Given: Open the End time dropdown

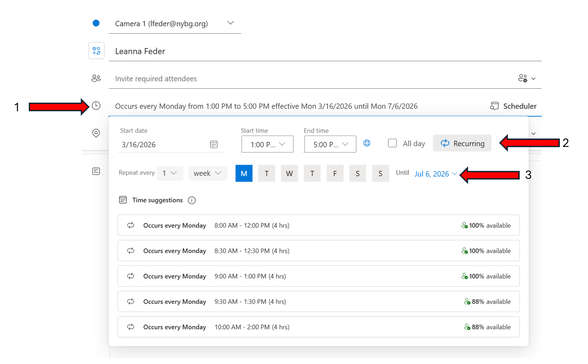Looking at the screenshot, I should pyautogui.click(x=330, y=144).
